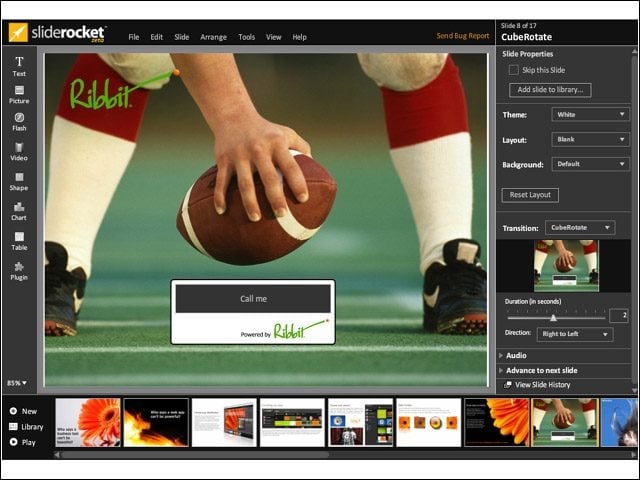Select the slide thumbnail with colored bar editor

(x=292, y=422)
